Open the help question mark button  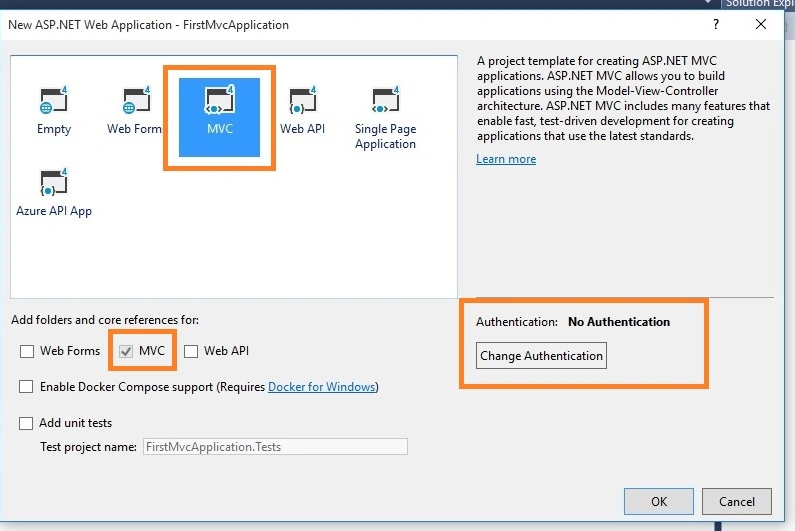coord(715,24)
